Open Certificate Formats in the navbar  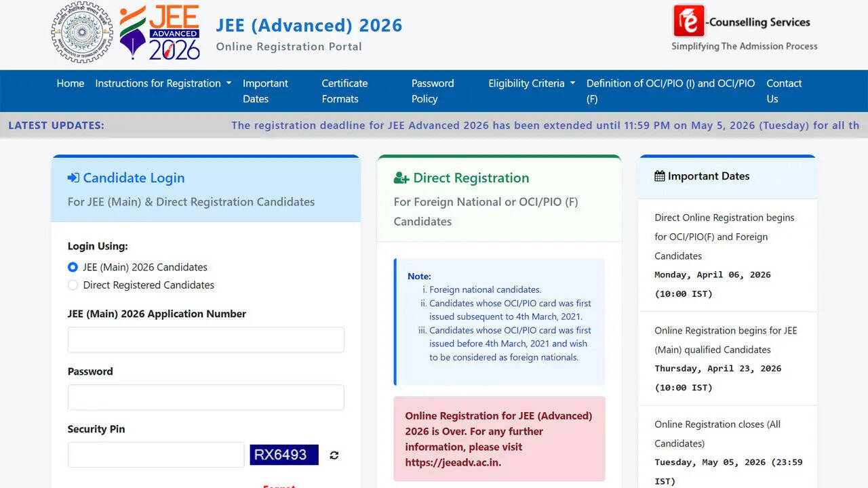(x=344, y=91)
